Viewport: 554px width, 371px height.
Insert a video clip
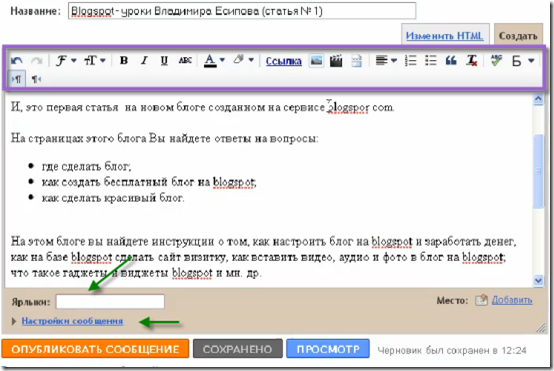(x=336, y=61)
